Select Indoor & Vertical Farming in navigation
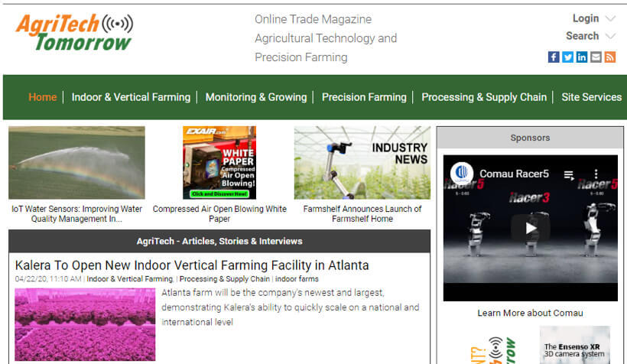The width and height of the screenshot is (627, 364). point(131,97)
